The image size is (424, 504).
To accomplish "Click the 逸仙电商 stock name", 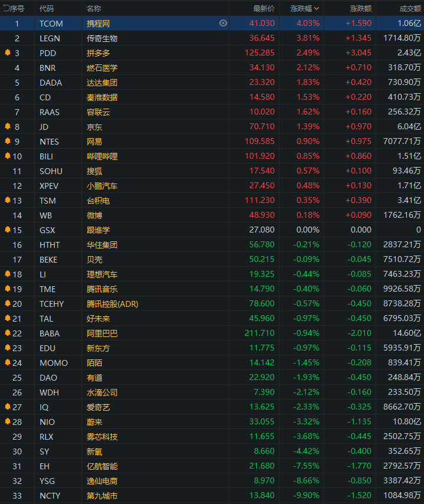I will (x=102, y=481).
